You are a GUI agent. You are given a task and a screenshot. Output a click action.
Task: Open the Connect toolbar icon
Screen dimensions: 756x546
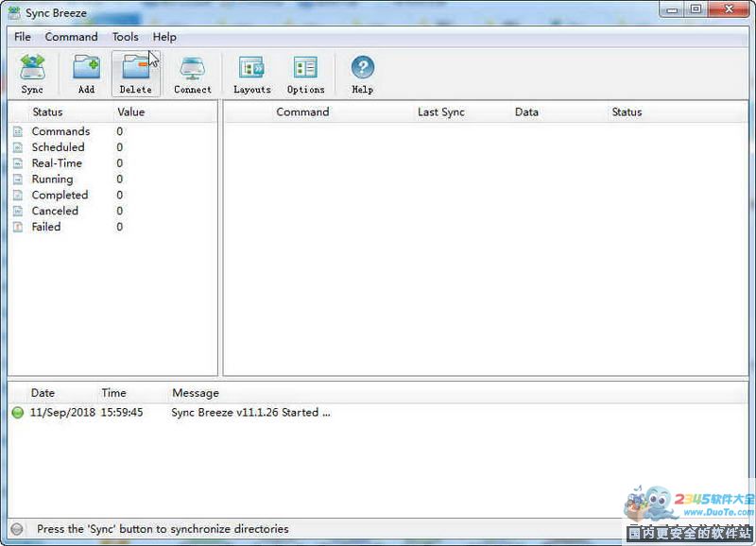pos(193,68)
